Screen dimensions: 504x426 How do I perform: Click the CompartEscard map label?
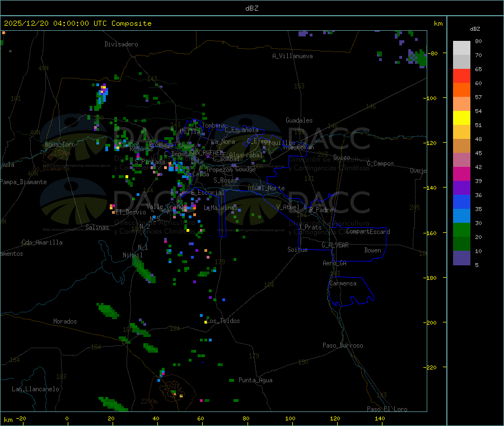(368, 231)
